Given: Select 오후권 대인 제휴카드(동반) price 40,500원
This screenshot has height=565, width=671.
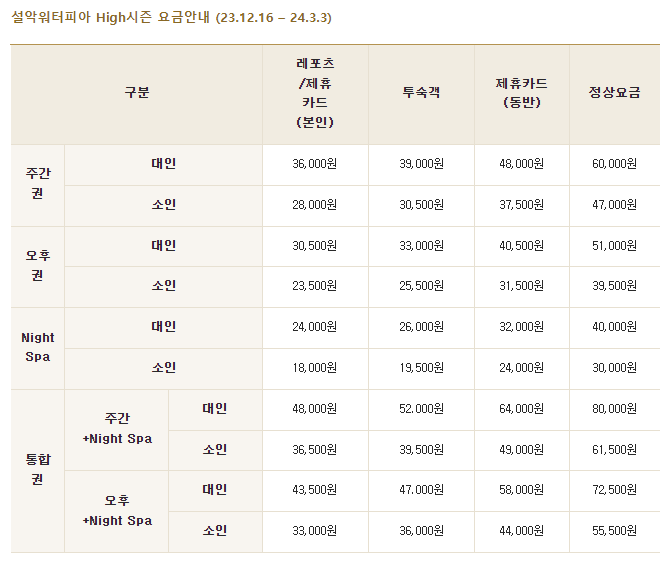Looking at the screenshot, I should [522, 246].
